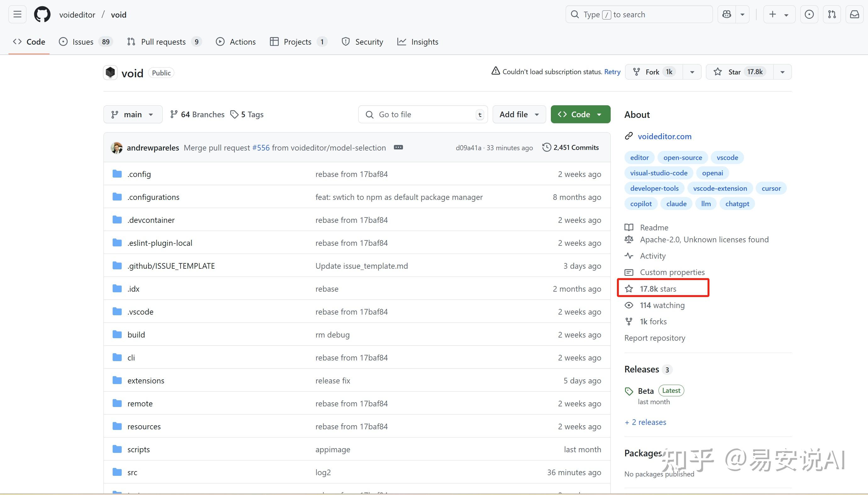
Task: Open the Insights tab
Action: click(424, 42)
